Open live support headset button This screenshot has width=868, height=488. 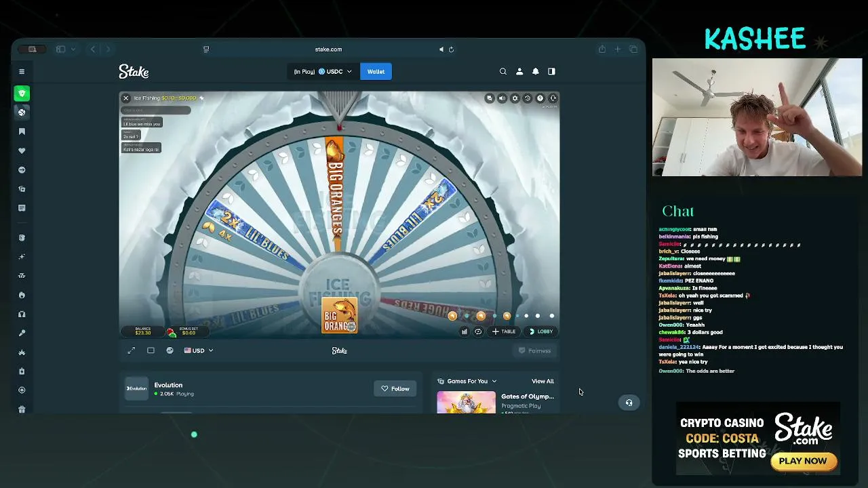(x=629, y=403)
